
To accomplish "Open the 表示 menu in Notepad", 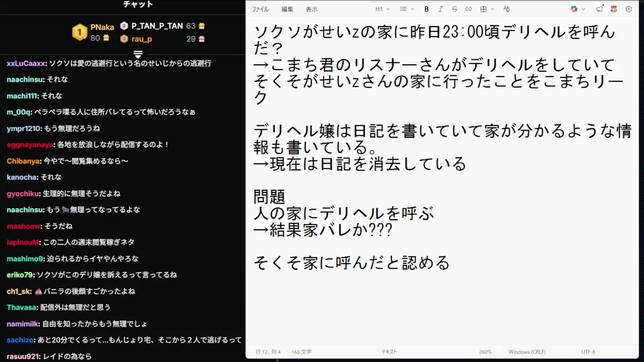I will (311, 9).
